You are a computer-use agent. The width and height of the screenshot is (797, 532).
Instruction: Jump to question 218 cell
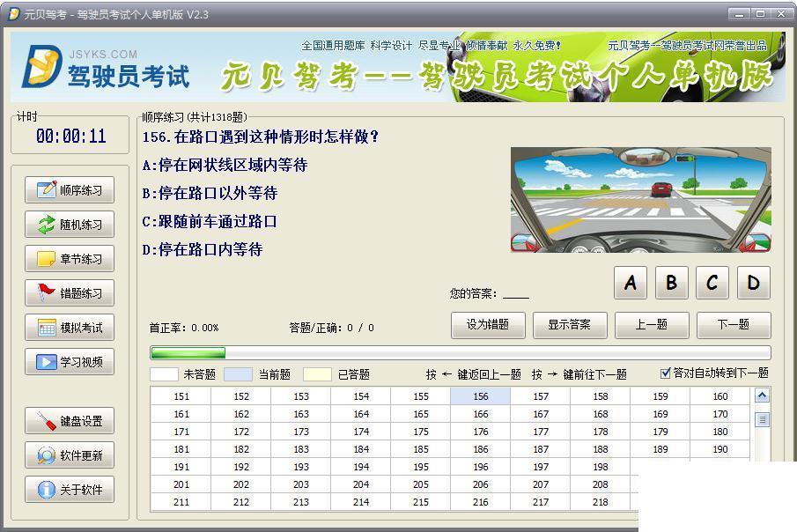click(601, 503)
